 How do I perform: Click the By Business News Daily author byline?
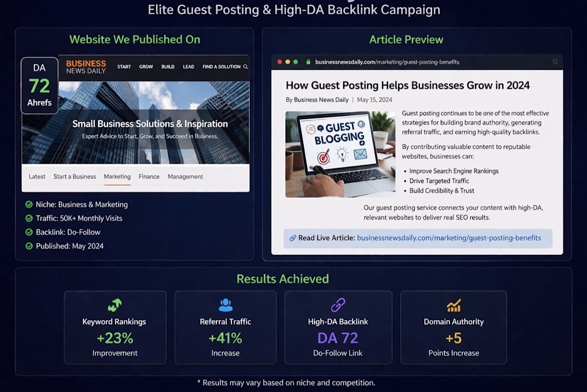coord(317,100)
